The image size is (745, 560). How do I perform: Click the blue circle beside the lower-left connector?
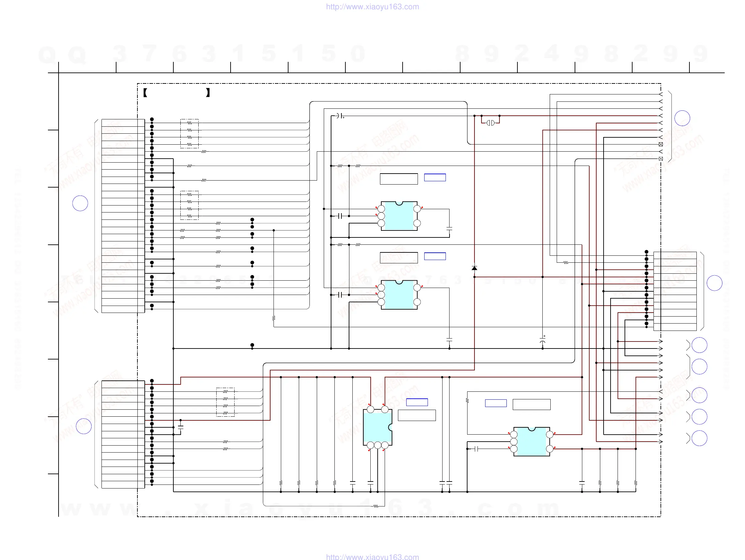tap(84, 426)
